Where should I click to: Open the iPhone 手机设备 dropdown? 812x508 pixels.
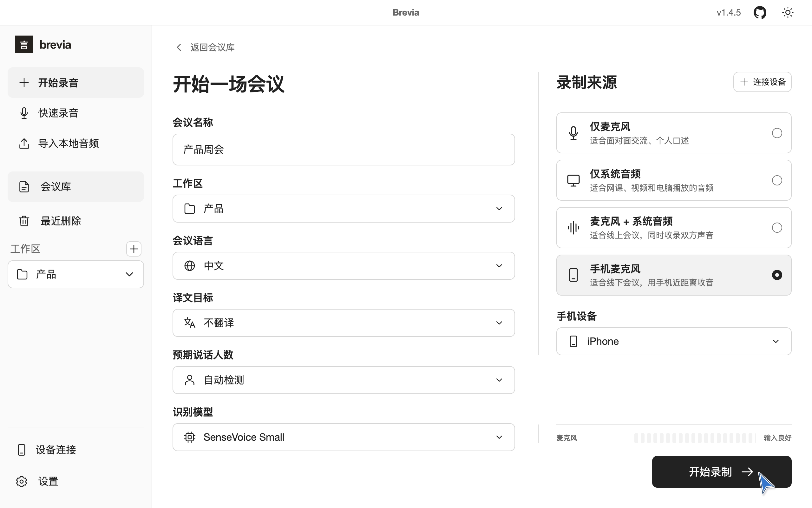674,341
